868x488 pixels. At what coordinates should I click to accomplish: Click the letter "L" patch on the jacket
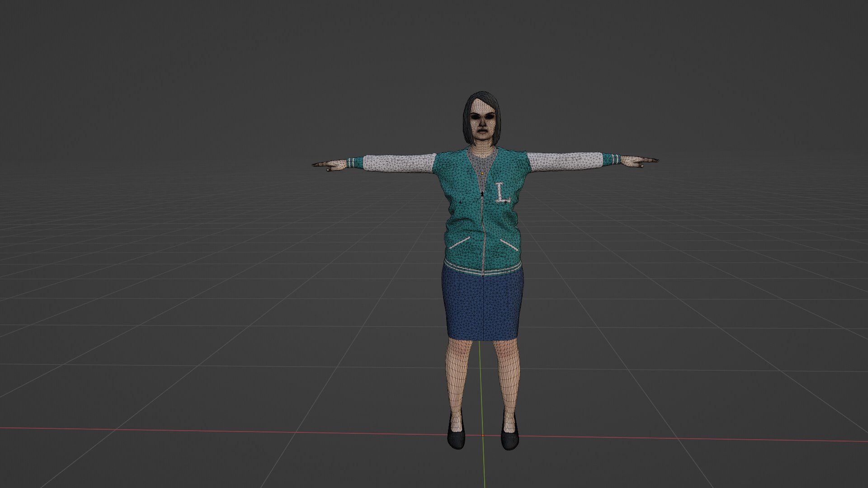tap(502, 192)
